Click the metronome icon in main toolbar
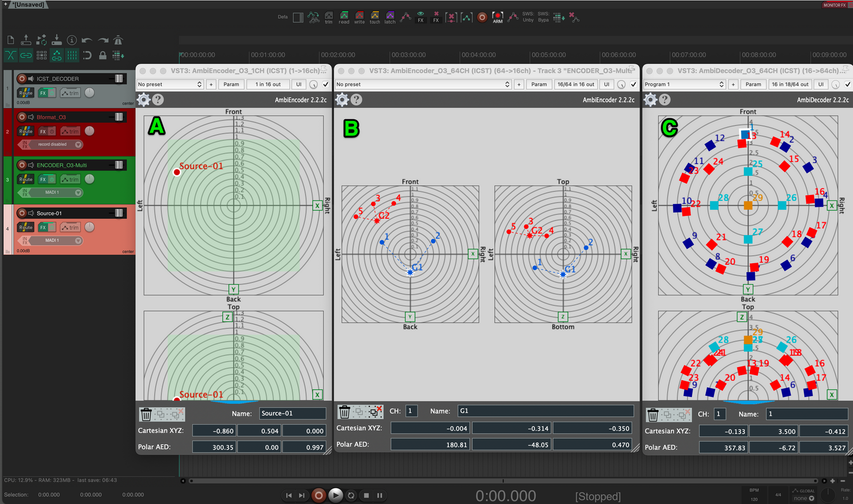The image size is (853, 504). (118, 40)
